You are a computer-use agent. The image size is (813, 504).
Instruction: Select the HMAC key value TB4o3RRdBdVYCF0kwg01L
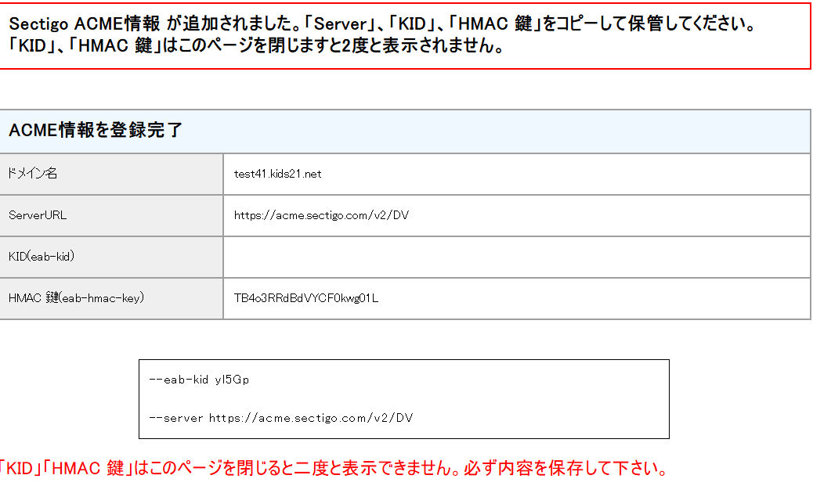pos(306,298)
